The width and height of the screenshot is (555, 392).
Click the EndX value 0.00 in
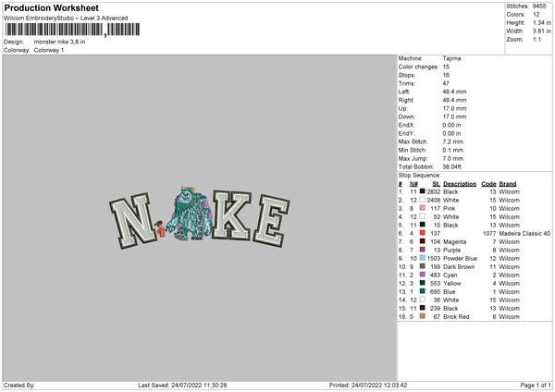(x=451, y=125)
